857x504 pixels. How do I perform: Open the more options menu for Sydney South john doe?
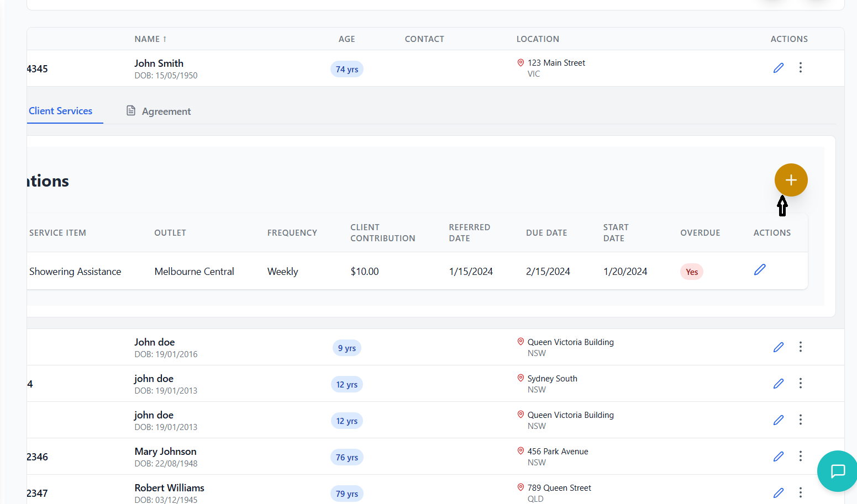pos(800,384)
